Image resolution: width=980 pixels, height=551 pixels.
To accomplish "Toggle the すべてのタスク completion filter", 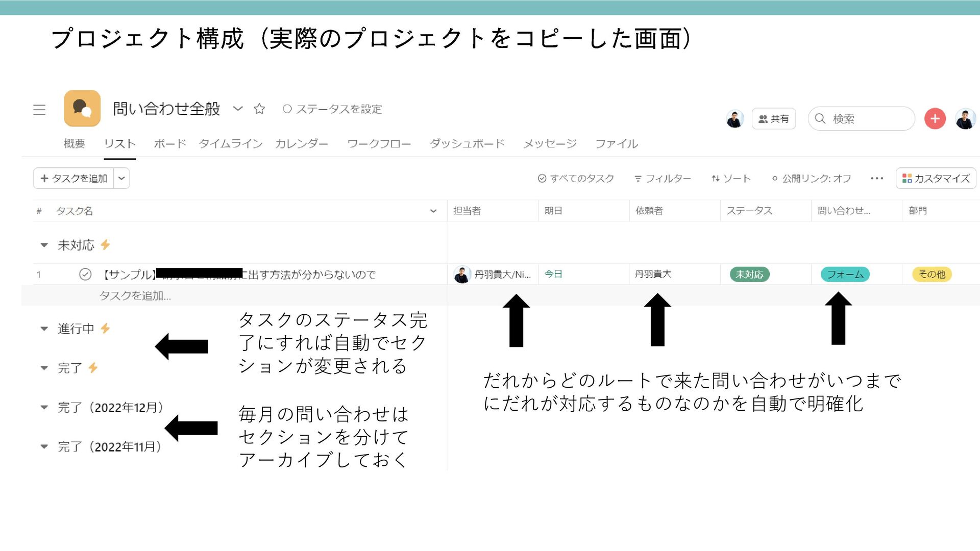I will (576, 179).
